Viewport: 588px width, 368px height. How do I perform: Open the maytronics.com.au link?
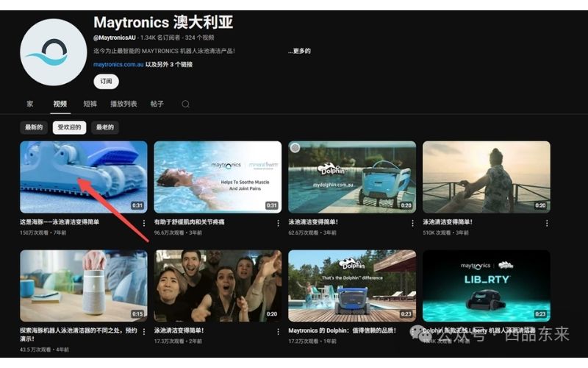(118, 65)
